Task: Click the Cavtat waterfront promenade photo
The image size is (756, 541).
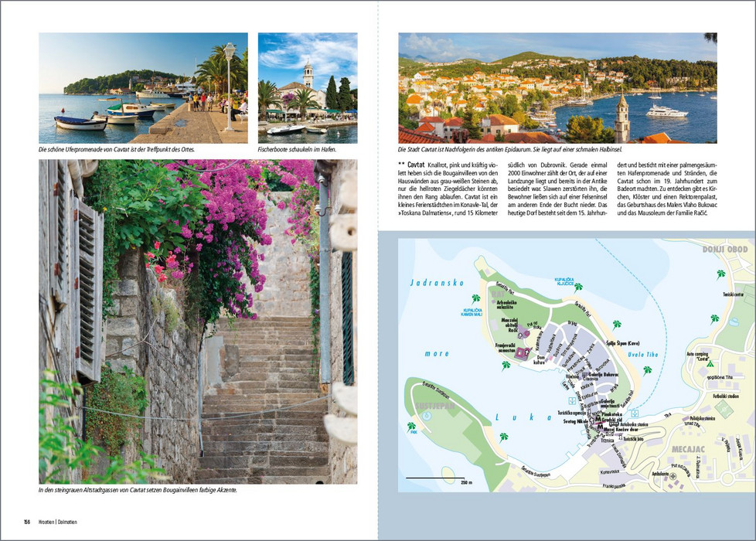Action: 143,88
